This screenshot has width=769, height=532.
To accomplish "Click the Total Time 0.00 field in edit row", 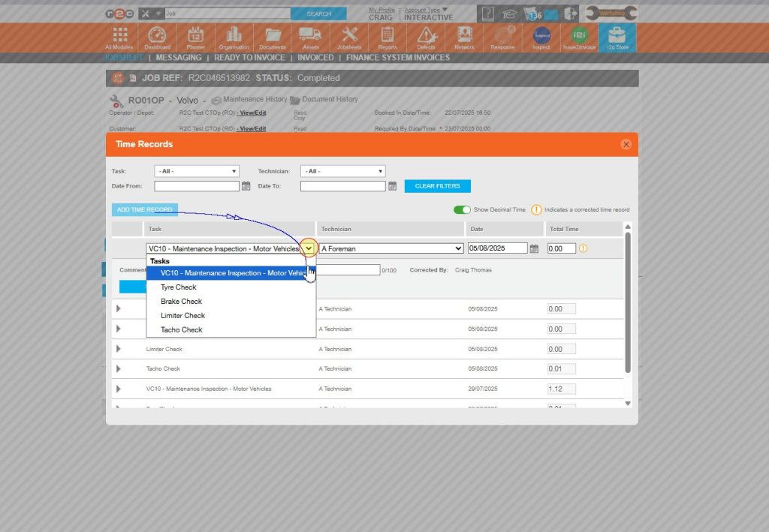I will coord(562,249).
